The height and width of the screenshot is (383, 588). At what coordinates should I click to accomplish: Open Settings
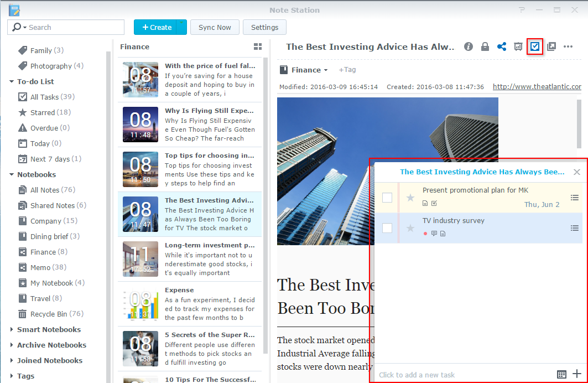(x=264, y=27)
